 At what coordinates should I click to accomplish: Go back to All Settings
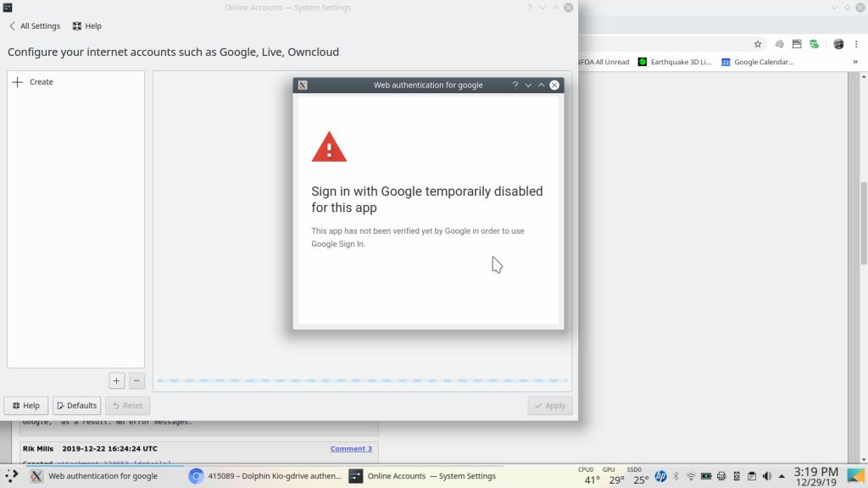[x=34, y=26]
